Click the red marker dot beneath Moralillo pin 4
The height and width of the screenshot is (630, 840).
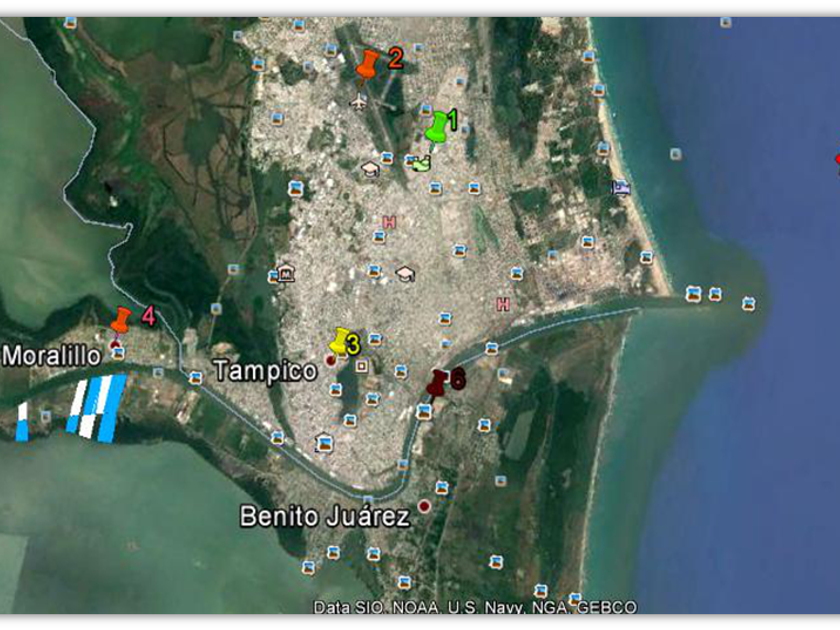click(114, 344)
